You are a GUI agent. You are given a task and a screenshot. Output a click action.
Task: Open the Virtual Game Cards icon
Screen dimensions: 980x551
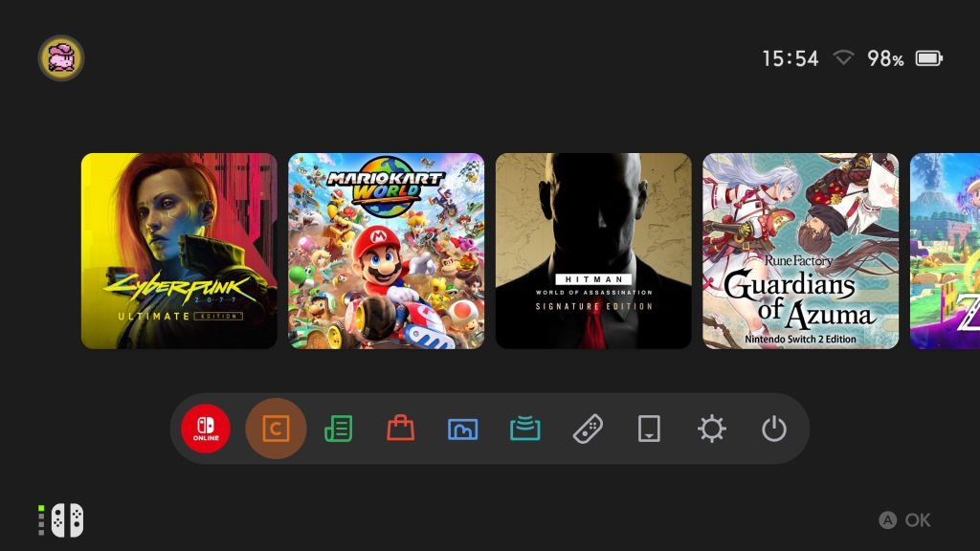click(x=649, y=429)
